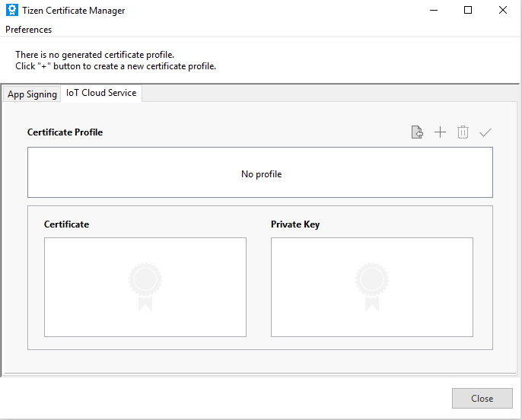Image resolution: width=522 pixels, height=420 pixels.
Task: Click the 'Tizen Certificate Manager' title text
Action: pyautogui.click(x=74, y=11)
